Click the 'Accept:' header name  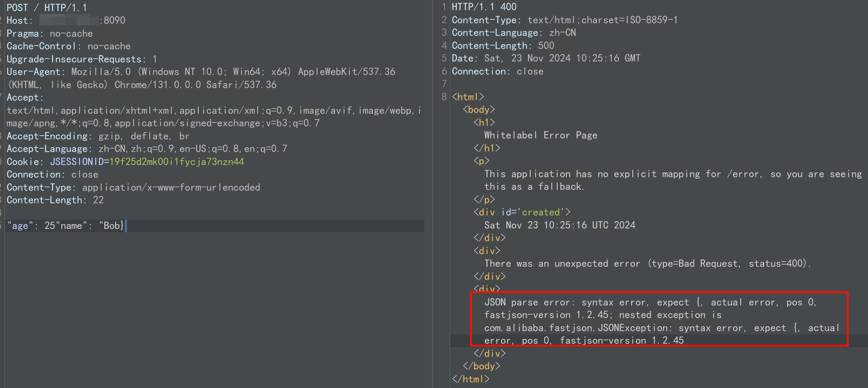[x=25, y=97]
